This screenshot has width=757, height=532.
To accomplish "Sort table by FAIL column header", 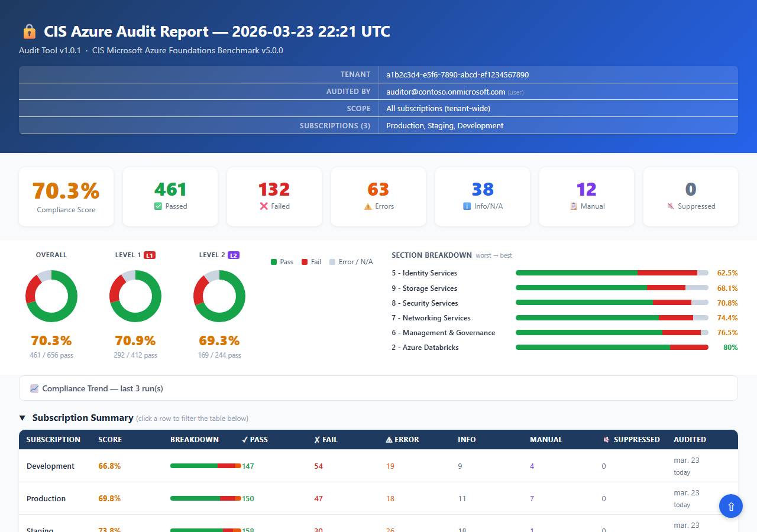I will 325,440.
